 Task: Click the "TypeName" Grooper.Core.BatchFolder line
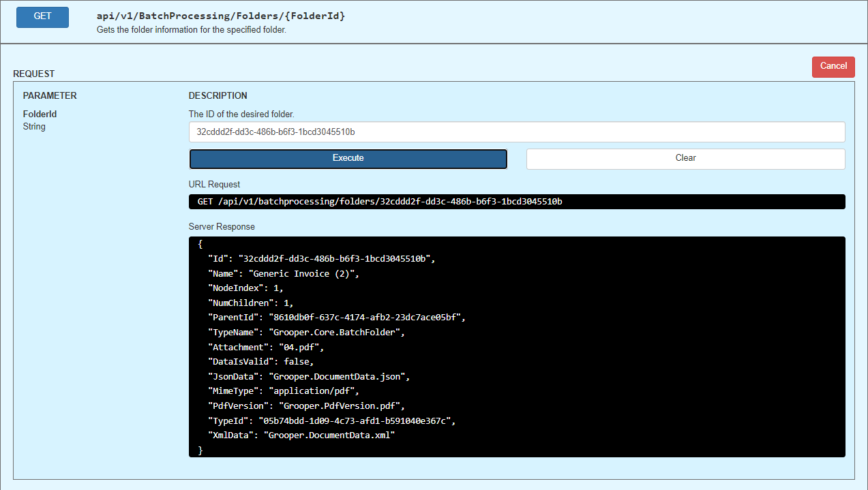coord(306,332)
